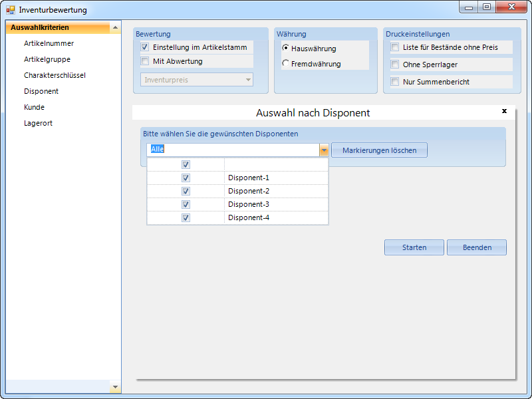The image size is (532, 399).
Task: Enable the Mit Abwertung checkbox
Action: [x=145, y=61]
